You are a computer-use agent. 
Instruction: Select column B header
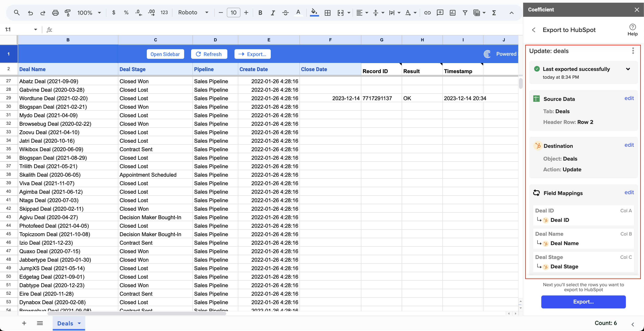point(68,40)
